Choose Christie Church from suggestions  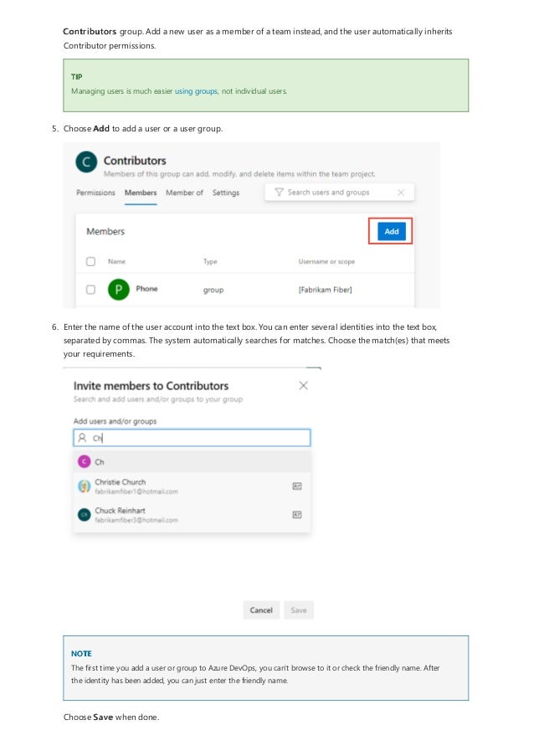(192, 486)
